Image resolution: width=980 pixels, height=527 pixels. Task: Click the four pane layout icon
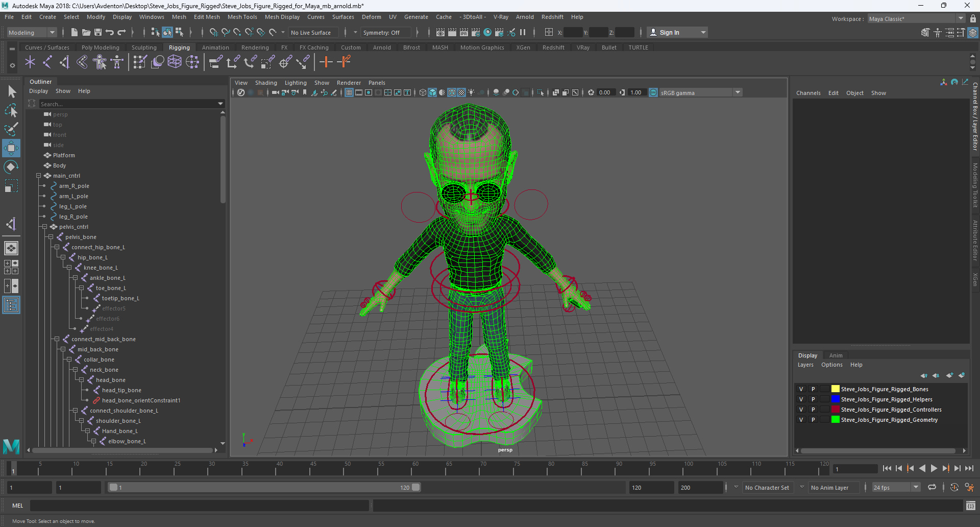click(x=11, y=267)
